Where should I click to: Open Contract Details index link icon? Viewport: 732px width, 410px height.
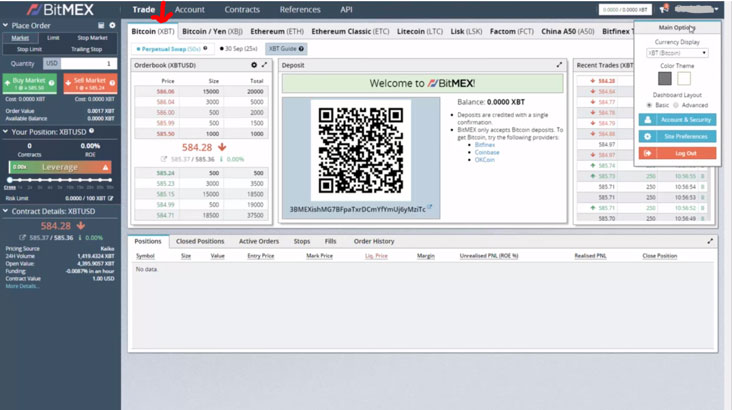click(22, 238)
